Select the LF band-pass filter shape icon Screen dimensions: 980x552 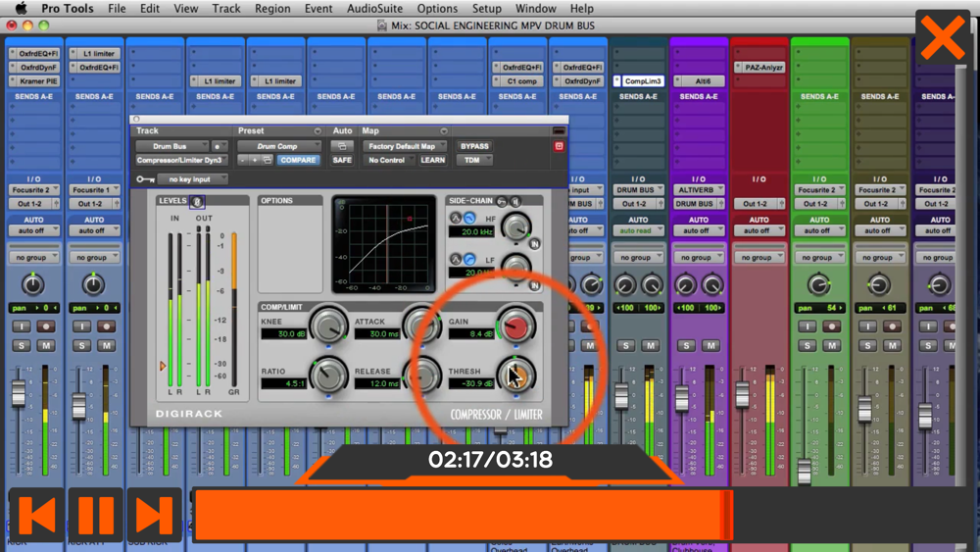pyautogui.click(x=456, y=260)
